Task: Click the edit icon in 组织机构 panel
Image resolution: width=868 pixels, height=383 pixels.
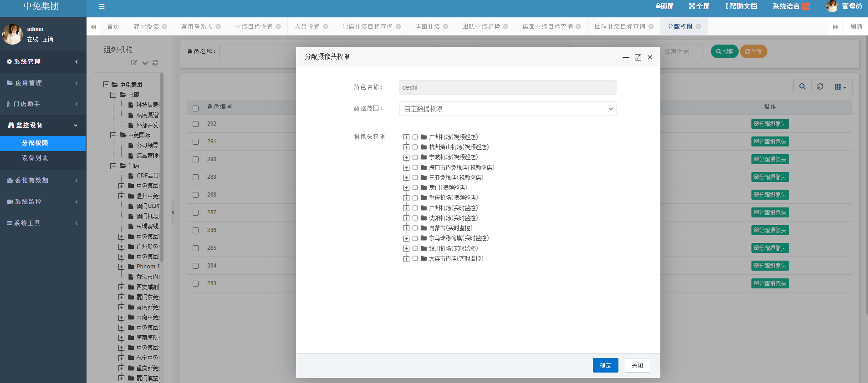Action: (x=134, y=63)
